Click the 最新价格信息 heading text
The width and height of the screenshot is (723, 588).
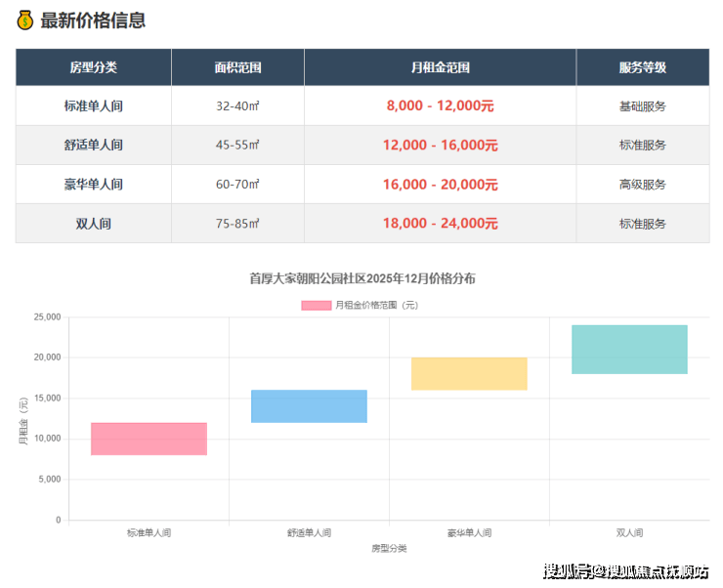(x=93, y=20)
